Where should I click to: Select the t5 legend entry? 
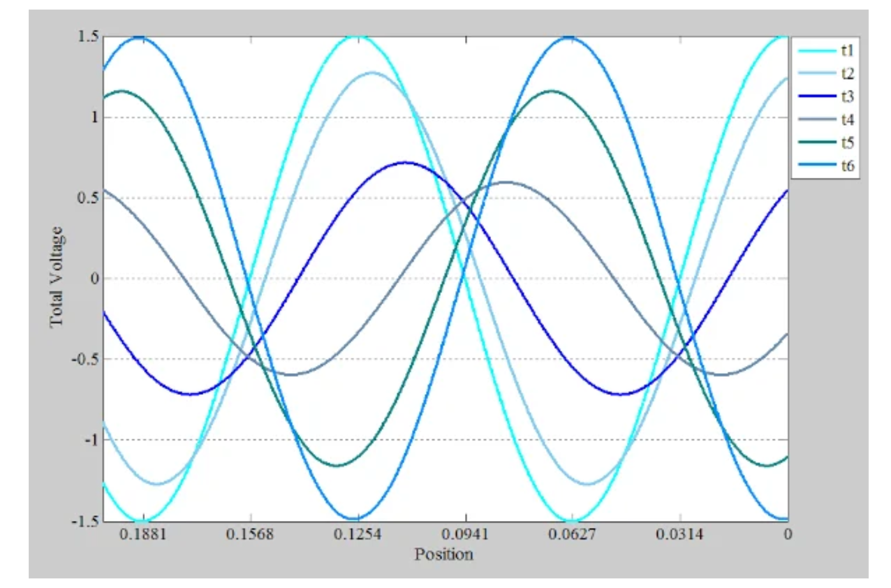pos(826,143)
